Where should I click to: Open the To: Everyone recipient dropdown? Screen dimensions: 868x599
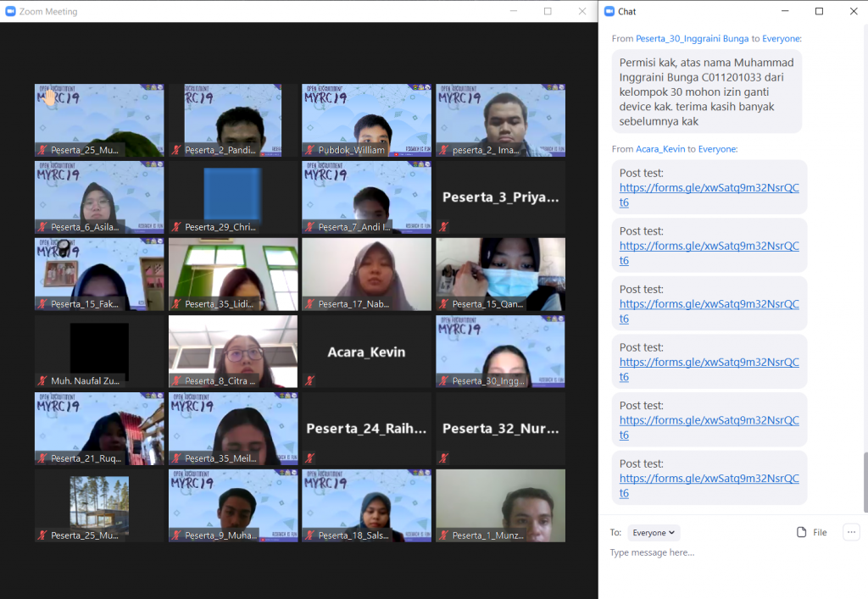(x=654, y=533)
